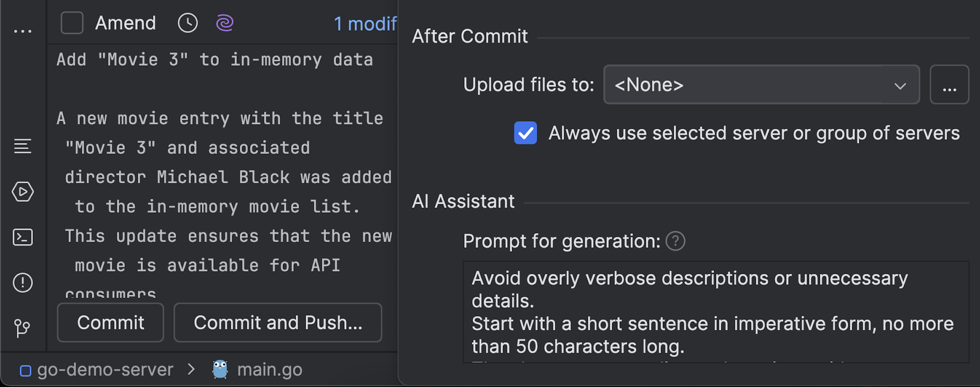Open the Structure tool window icon
Image resolution: width=980 pixels, height=387 pixels.
pyautogui.click(x=23, y=146)
